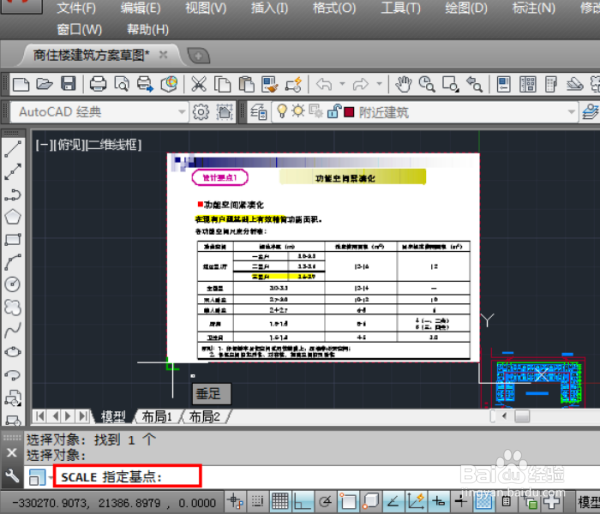Click the Zoom Realtime icon
Image resolution: width=600 pixels, height=514 pixels.
pyautogui.click(x=427, y=84)
